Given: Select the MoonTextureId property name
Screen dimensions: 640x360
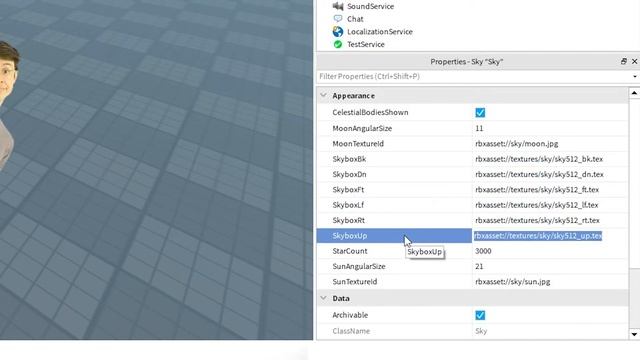Looking at the screenshot, I should (358, 144).
